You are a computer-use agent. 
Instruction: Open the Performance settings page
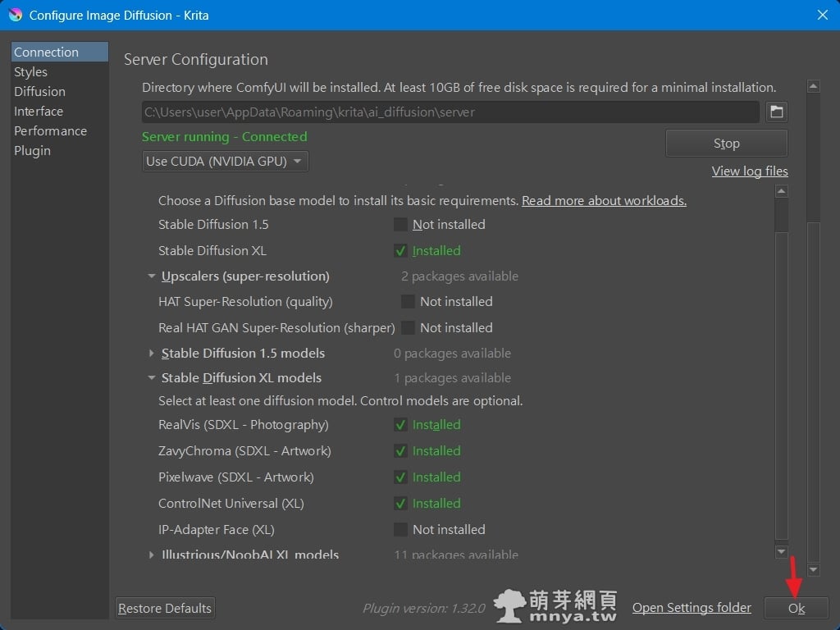[x=50, y=131]
